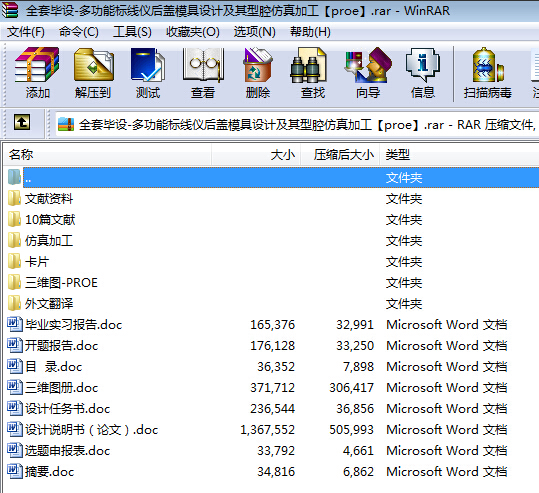The width and height of the screenshot is (539, 493).
Task: Select the file 选题申报表.doc
Action: tap(67, 450)
